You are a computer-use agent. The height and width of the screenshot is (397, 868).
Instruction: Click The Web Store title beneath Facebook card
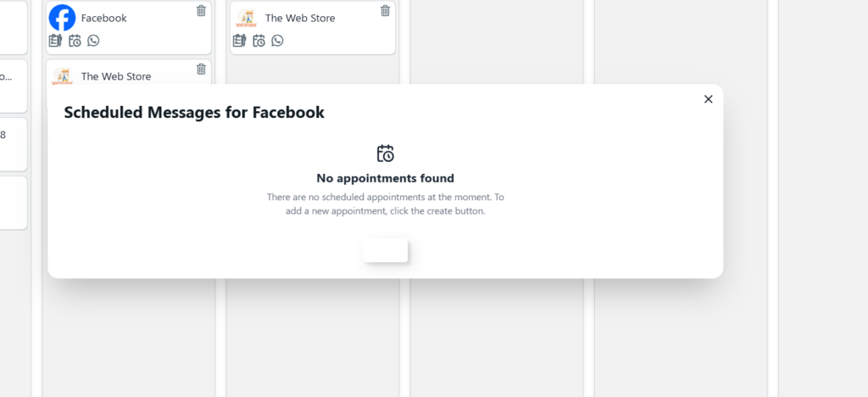coord(115,76)
